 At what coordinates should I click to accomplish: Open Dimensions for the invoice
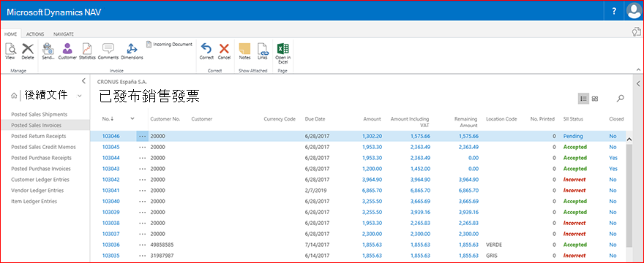coord(132,52)
